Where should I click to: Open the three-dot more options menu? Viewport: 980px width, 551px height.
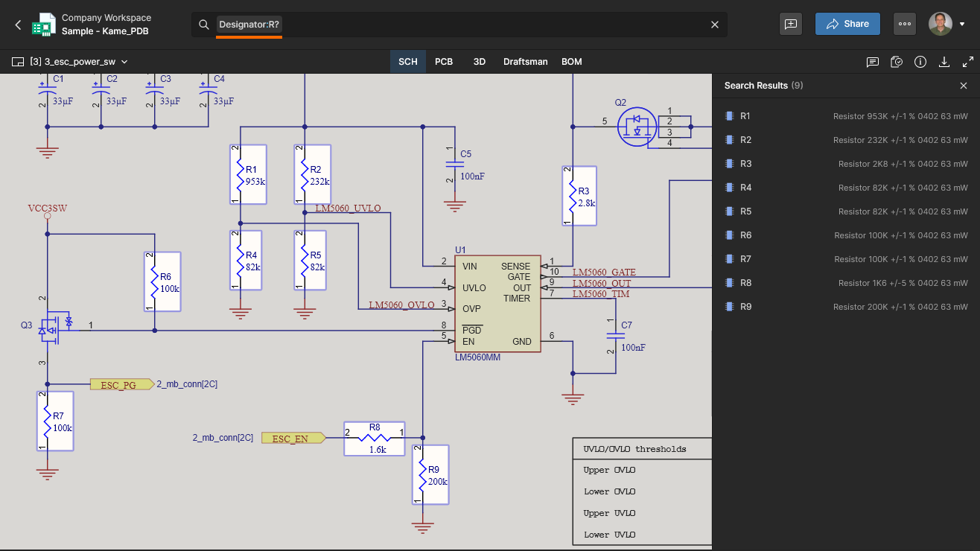tap(905, 24)
